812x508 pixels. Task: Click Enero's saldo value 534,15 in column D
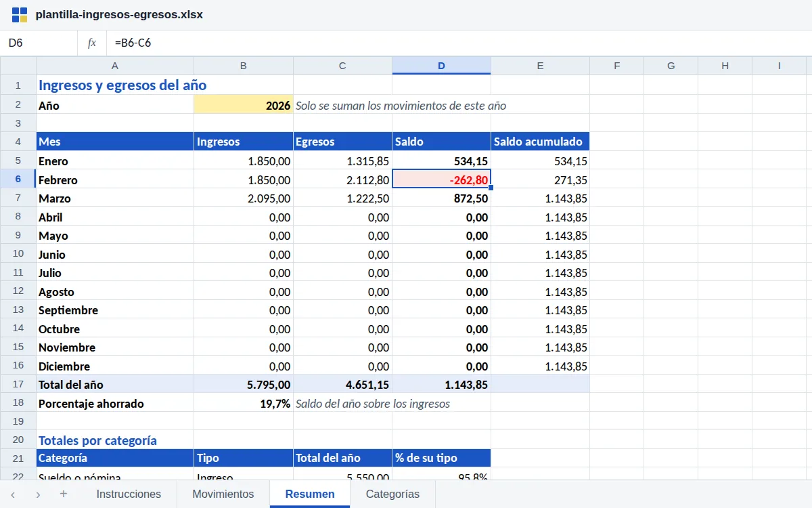point(441,161)
